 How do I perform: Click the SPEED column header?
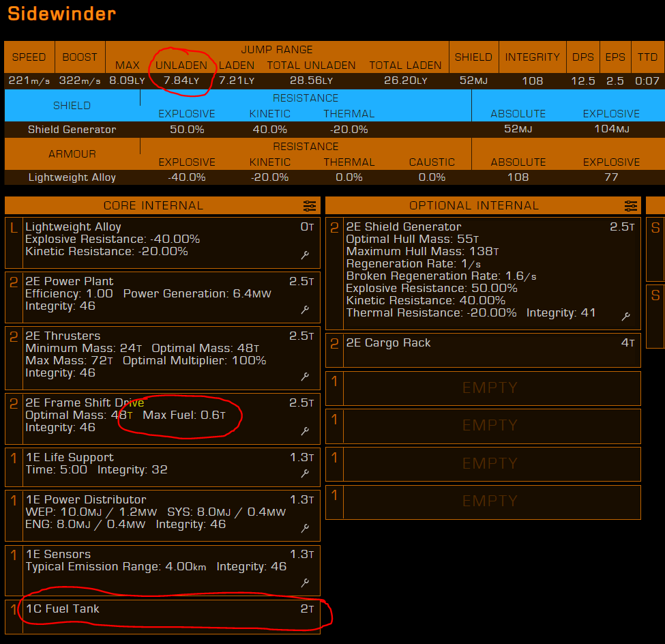coord(29,57)
